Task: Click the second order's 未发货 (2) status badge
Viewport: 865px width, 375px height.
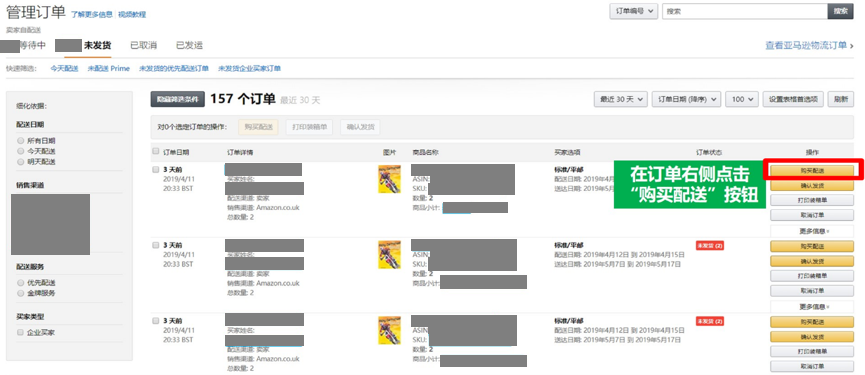Action: (709, 245)
